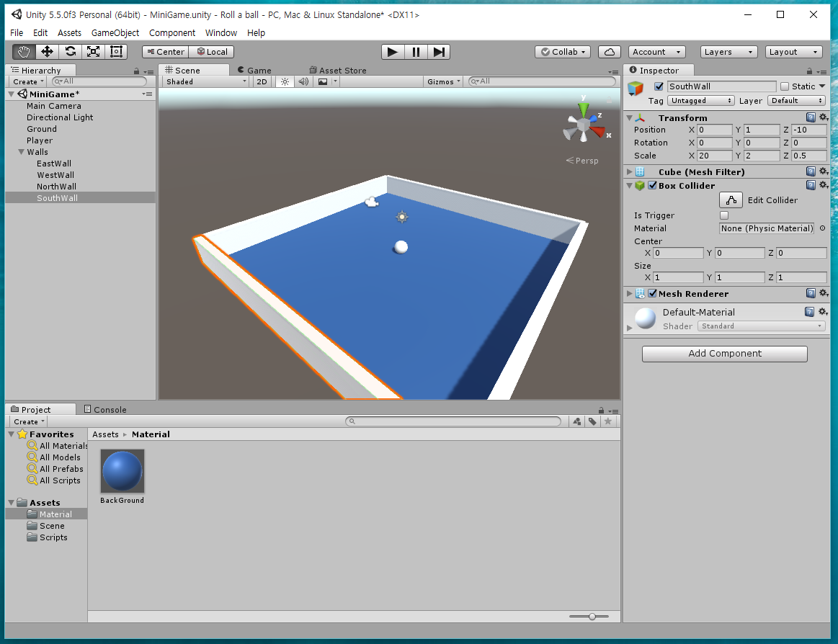The width and height of the screenshot is (838, 644).
Task: Open the Tag dropdown showing Untagged
Action: pos(700,101)
